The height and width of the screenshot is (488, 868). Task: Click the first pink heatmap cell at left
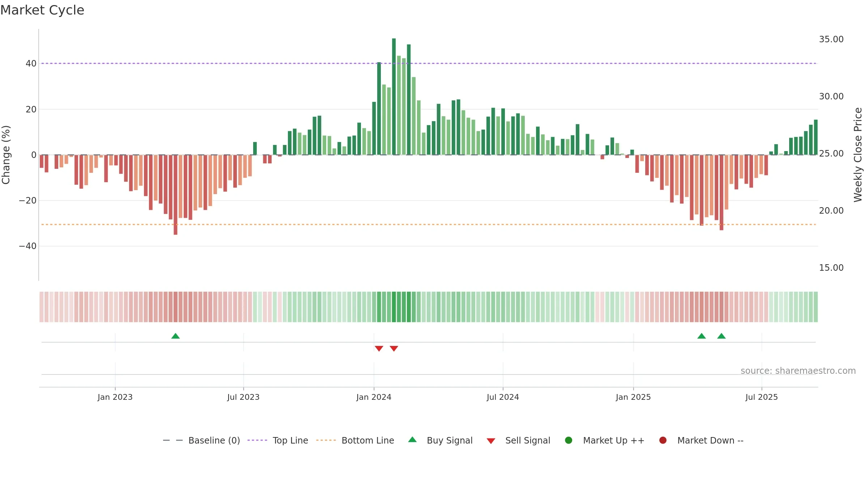[42, 307]
